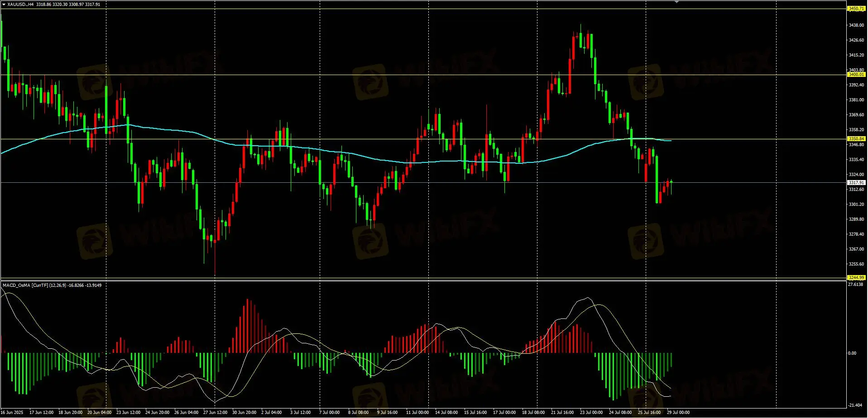Screen dimensions: 868x418
Task: Click the 3358.20 price scale value
Action: [x=856, y=130]
